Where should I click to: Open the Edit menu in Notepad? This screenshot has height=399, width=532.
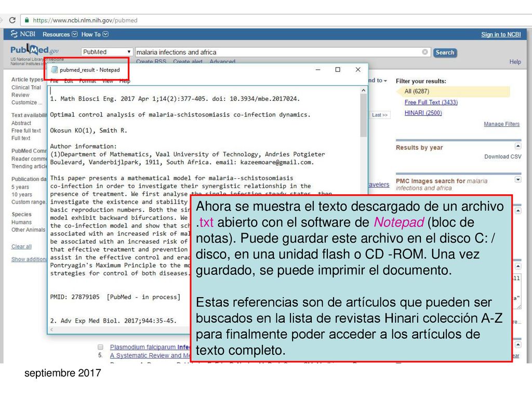69,81
